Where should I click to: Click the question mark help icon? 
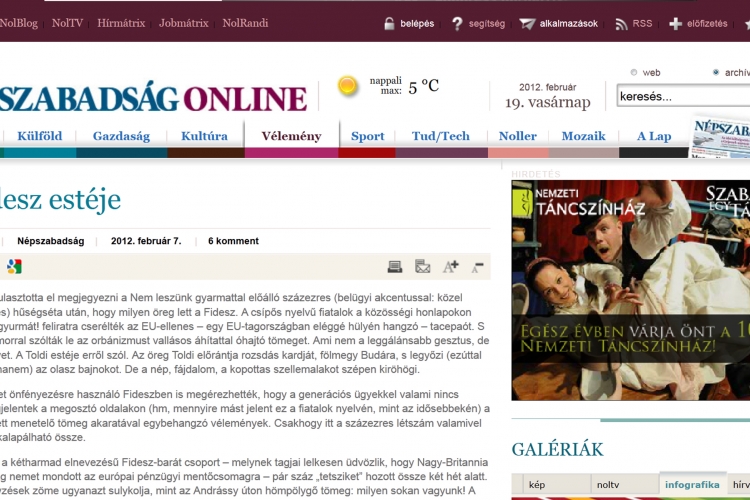[457, 23]
